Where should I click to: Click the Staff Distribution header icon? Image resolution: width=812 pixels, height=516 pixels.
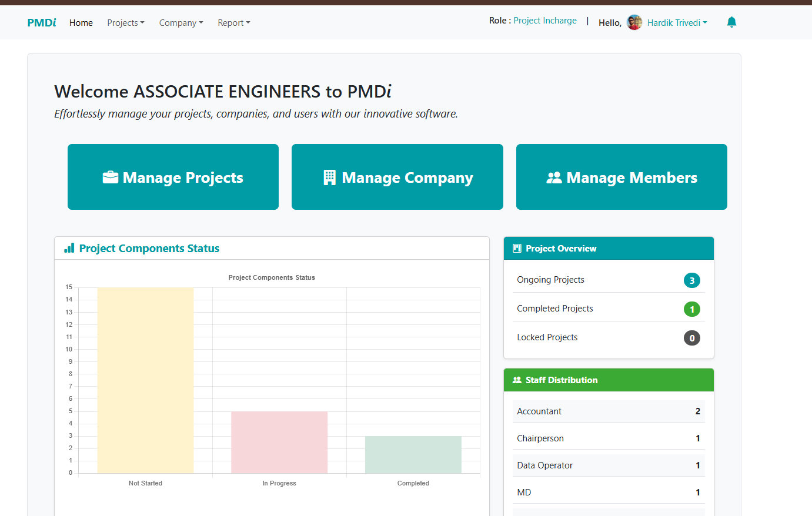point(517,380)
